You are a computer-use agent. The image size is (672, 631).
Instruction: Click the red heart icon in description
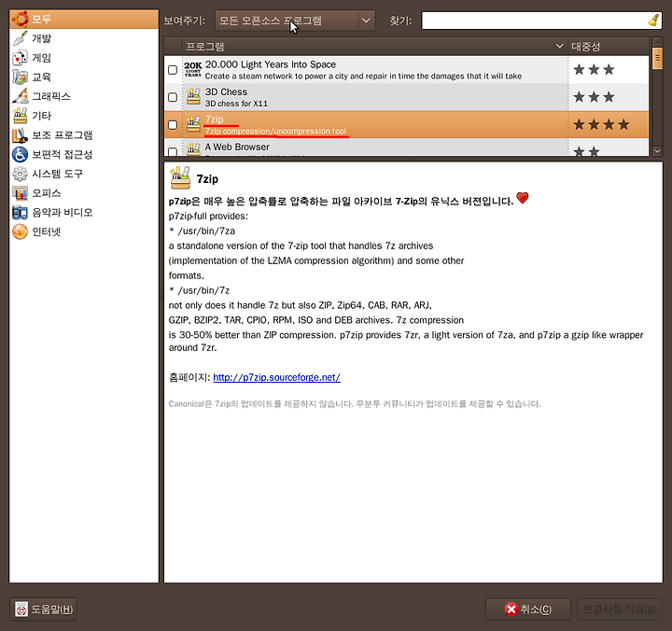[x=523, y=198]
